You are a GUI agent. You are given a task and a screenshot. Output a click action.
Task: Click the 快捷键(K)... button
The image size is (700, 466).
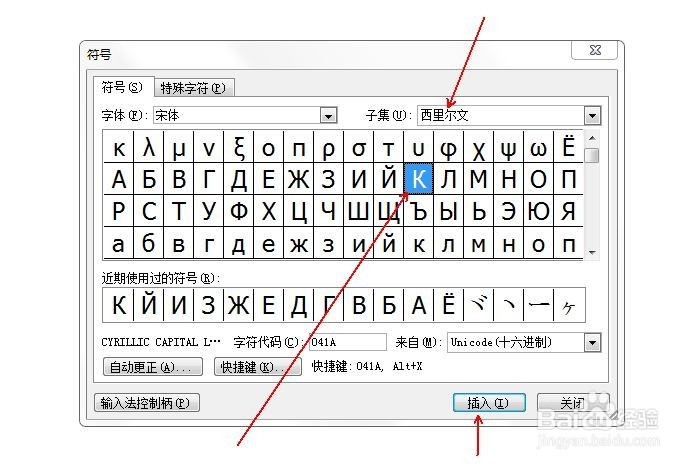tap(258, 367)
